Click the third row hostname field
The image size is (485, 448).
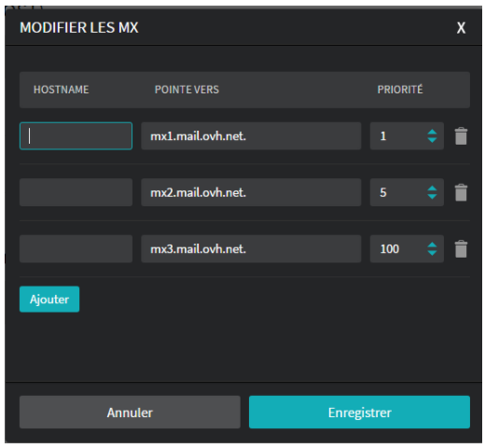[76, 248]
